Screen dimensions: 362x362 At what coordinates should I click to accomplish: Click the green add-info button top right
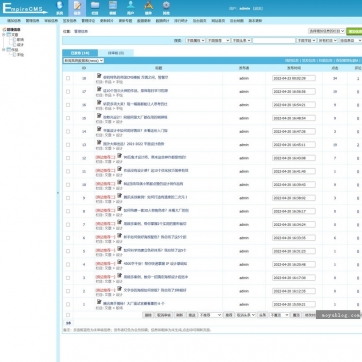354,31
